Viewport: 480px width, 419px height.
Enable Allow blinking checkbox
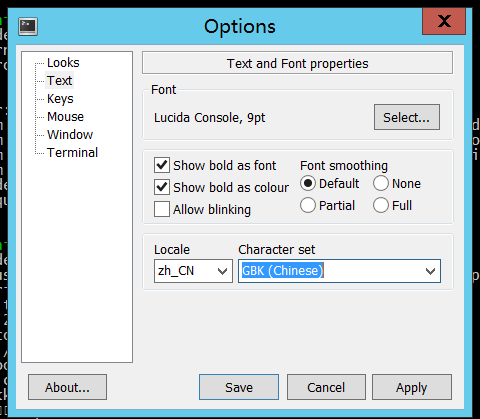(162, 209)
